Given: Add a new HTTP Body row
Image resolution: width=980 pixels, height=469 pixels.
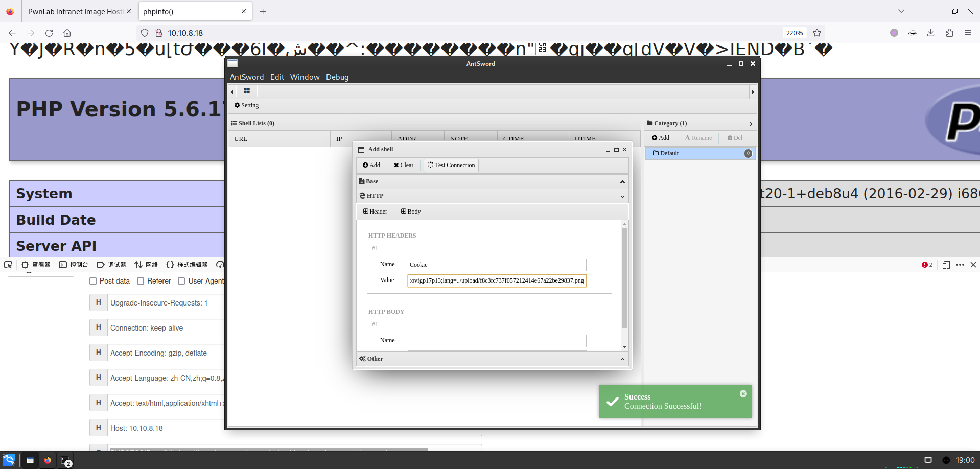Looking at the screenshot, I should coord(411,212).
